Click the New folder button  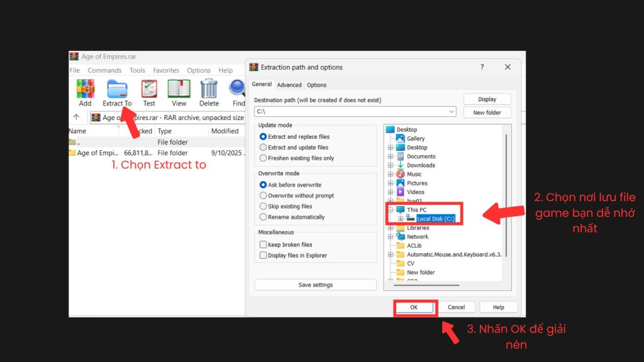pos(487,112)
